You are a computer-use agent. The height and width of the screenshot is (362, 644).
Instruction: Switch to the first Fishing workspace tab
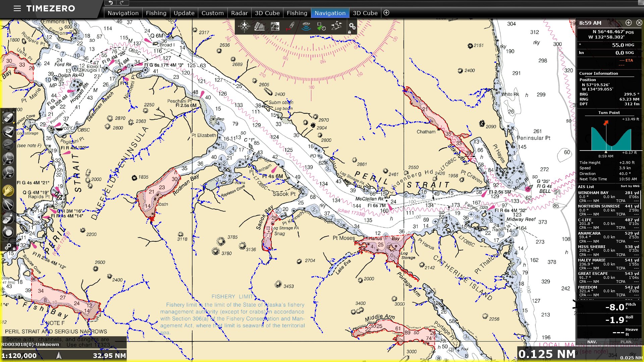pos(156,13)
